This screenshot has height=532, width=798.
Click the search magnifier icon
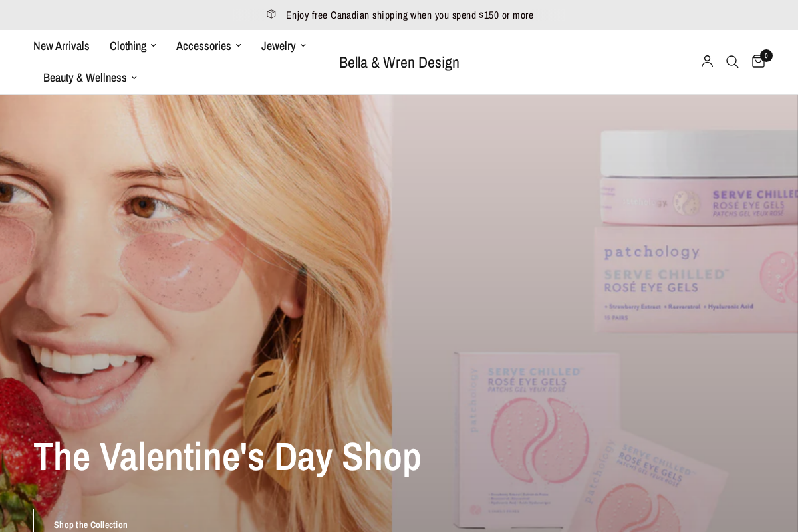[732, 61]
